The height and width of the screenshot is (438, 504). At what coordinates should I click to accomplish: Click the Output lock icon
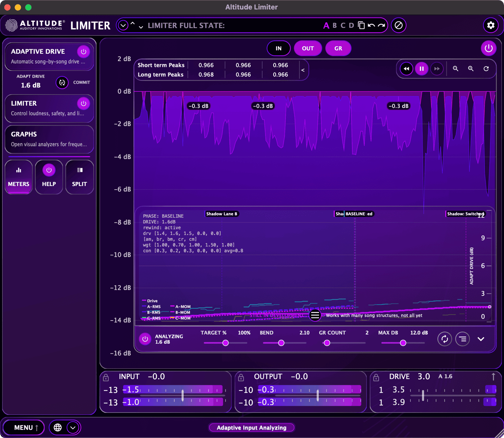click(241, 377)
